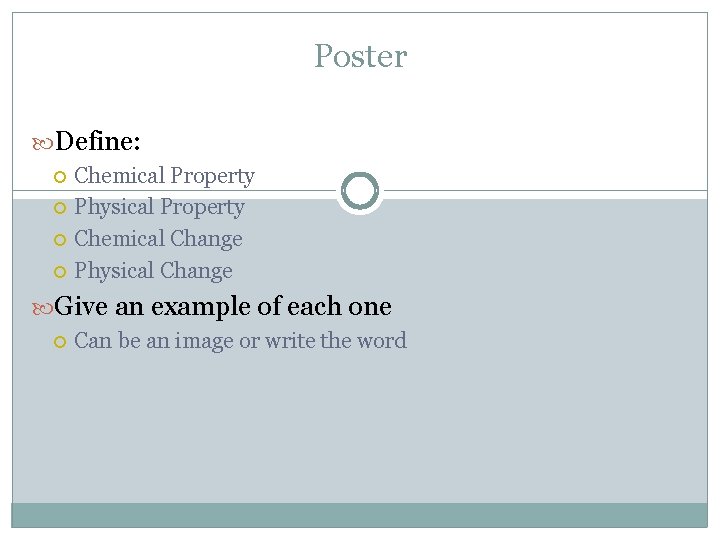This screenshot has width=720, height=540.
Task: Click the Physical Property bullet text
Action: point(159,207)
